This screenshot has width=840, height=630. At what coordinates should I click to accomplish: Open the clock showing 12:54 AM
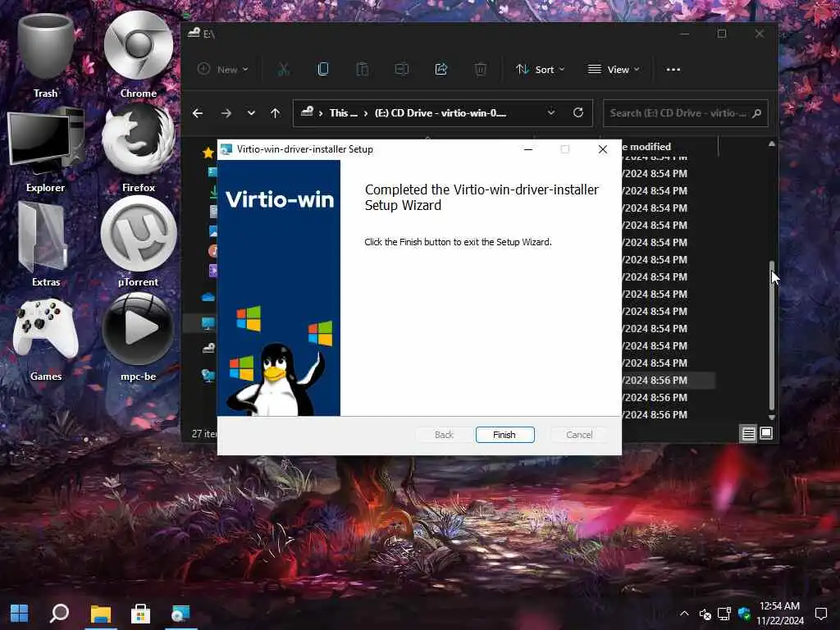[780, 613]
